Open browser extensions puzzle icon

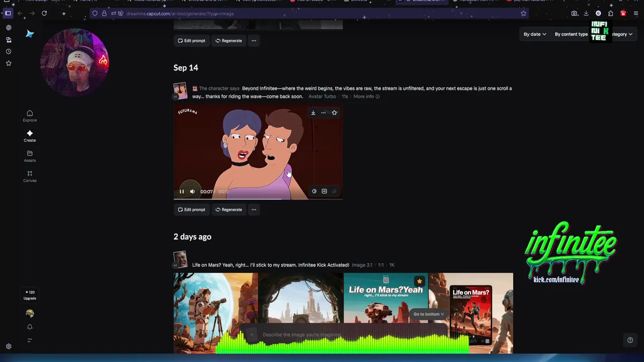coord(610,14)
